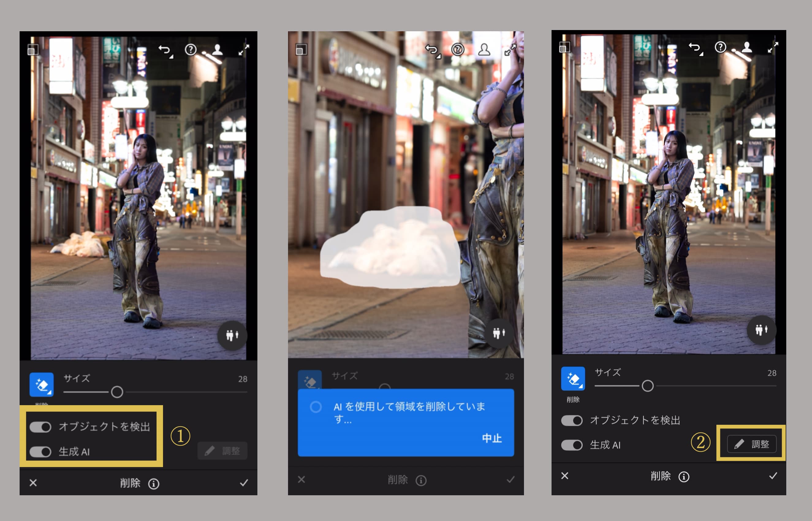Screen dimensions: 812x521
Task: Tap the profile icon in left screenshot
Action: [x=218, y=50]
